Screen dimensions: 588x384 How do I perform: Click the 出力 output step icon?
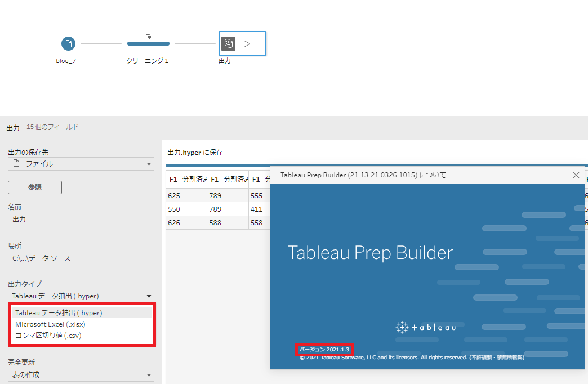[x=228, y=43]
